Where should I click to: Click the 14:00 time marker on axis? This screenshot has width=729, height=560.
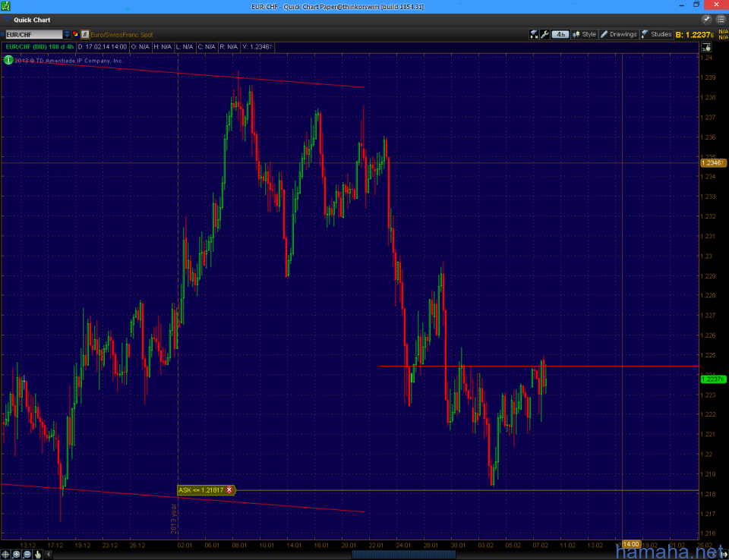631,544
